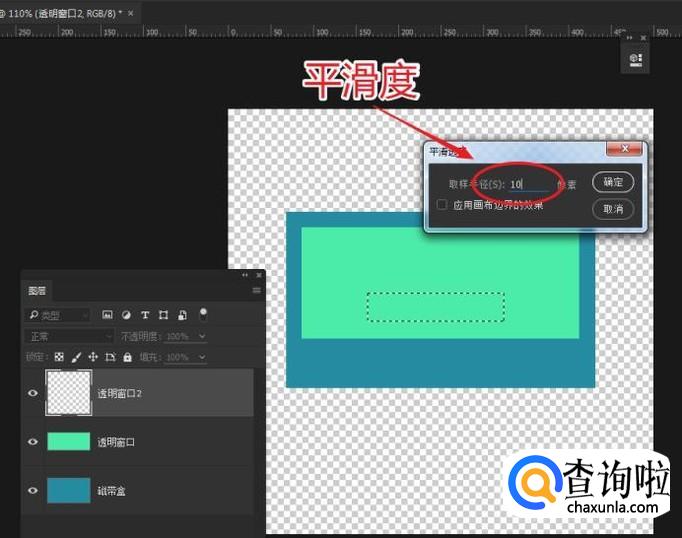Click the pixel layer filter icon

pos(108,315)
